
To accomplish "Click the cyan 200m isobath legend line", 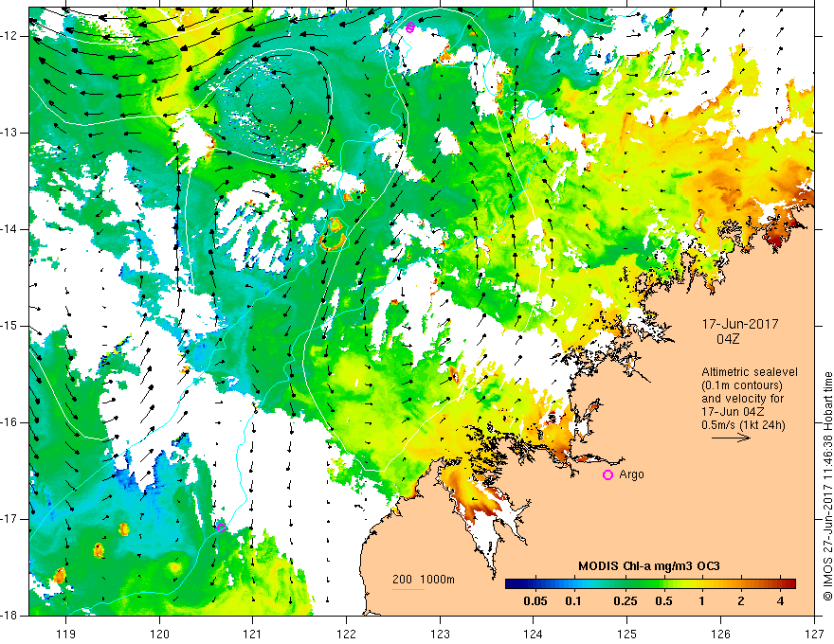I will (x=408, y=589).
